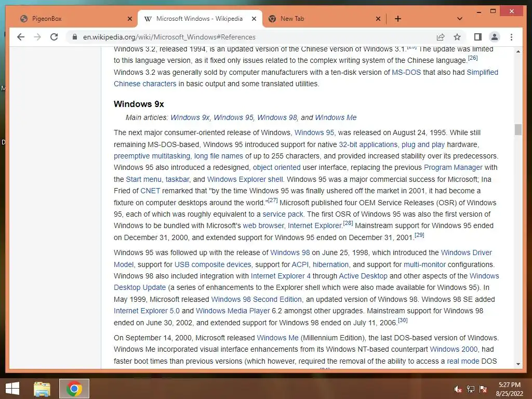532x399 pixels.
Task: Open the Windows Start menu
Action: click(x=12, y=389)
